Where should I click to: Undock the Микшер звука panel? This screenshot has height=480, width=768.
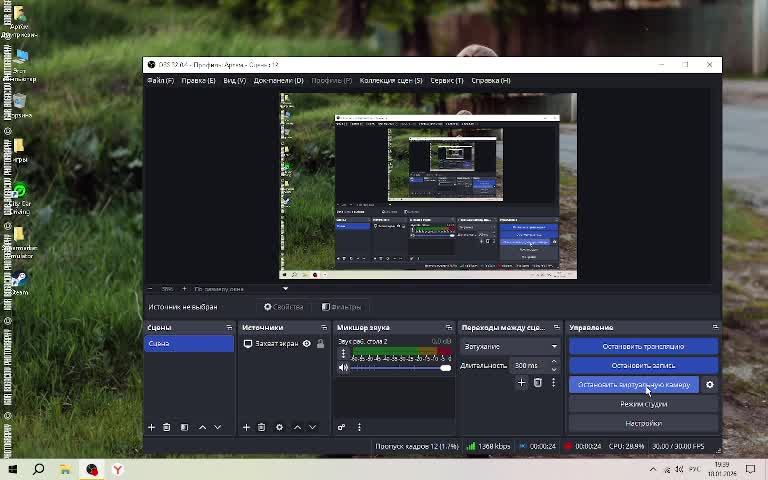(x=449, y=327)
